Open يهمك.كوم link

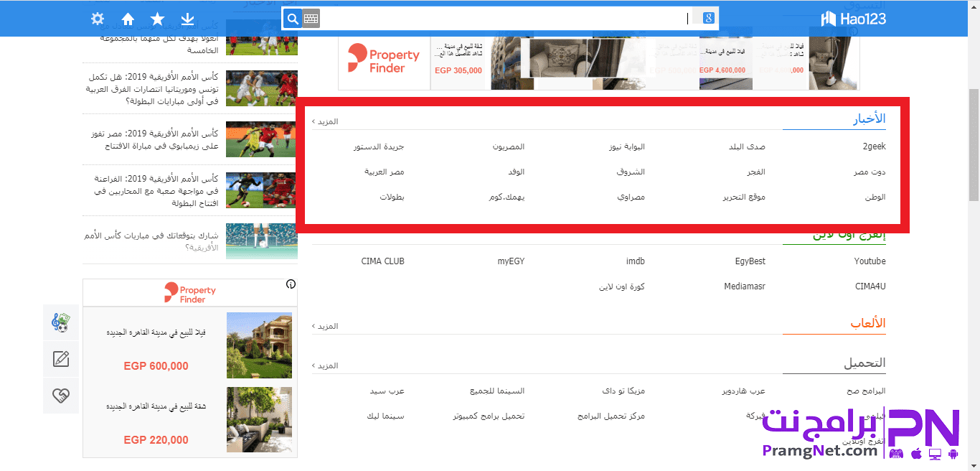(x=507, y=197)
